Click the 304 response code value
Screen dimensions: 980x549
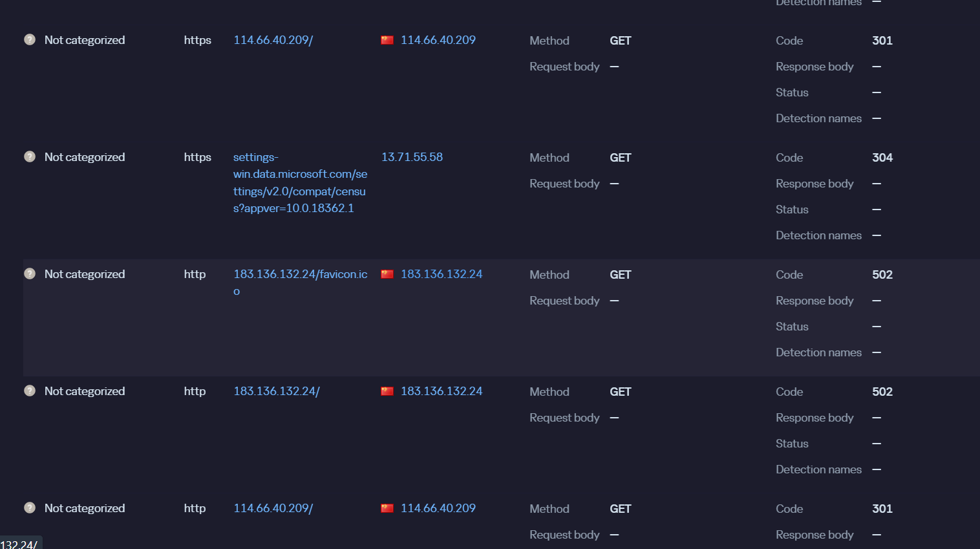[x=882, y=158]
